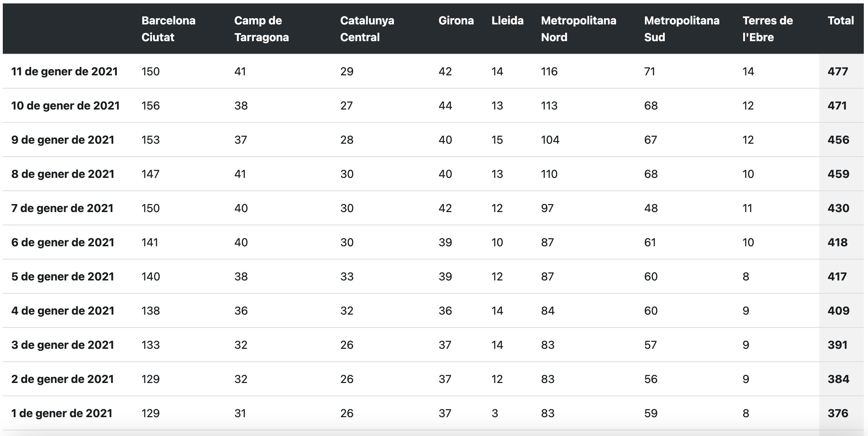This screenshot has width=868, height=436.
Task: Select the Terres de l'Ebre header
Action: tap(768, 29)
